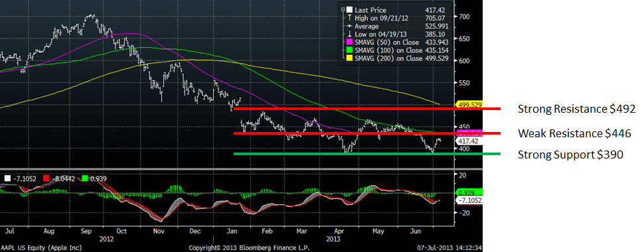Click the Jul month label on time axis
Screen dimensions: 644x252
[x=9, y=231]
